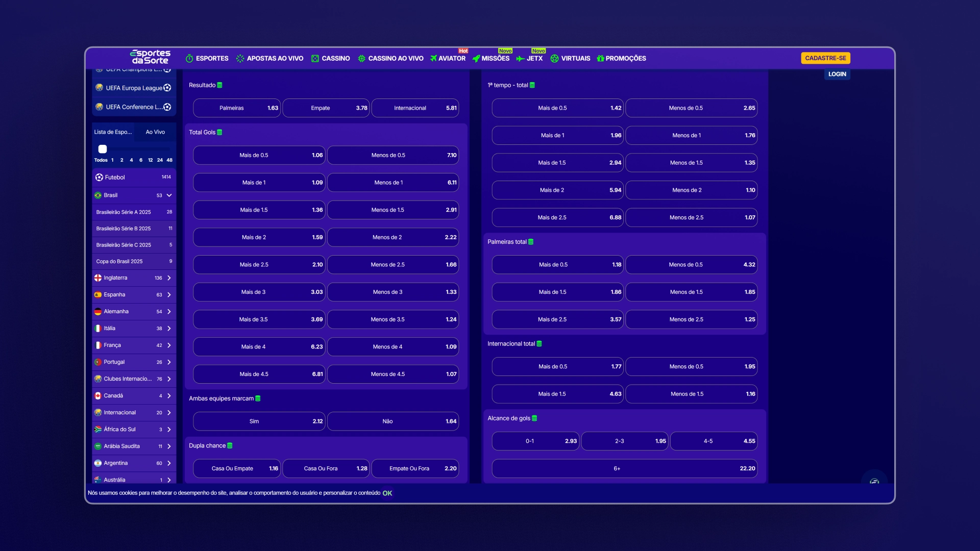This screenshot has width=980, height=551.
Task: Click the Espanha flag icon
Action: point(98,295)
